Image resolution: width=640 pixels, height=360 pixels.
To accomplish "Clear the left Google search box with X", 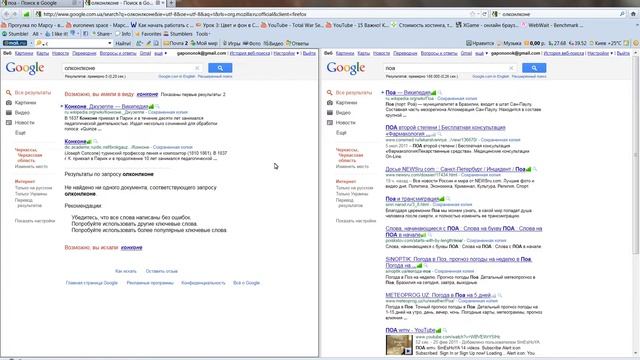I will [x=197, y=68].
